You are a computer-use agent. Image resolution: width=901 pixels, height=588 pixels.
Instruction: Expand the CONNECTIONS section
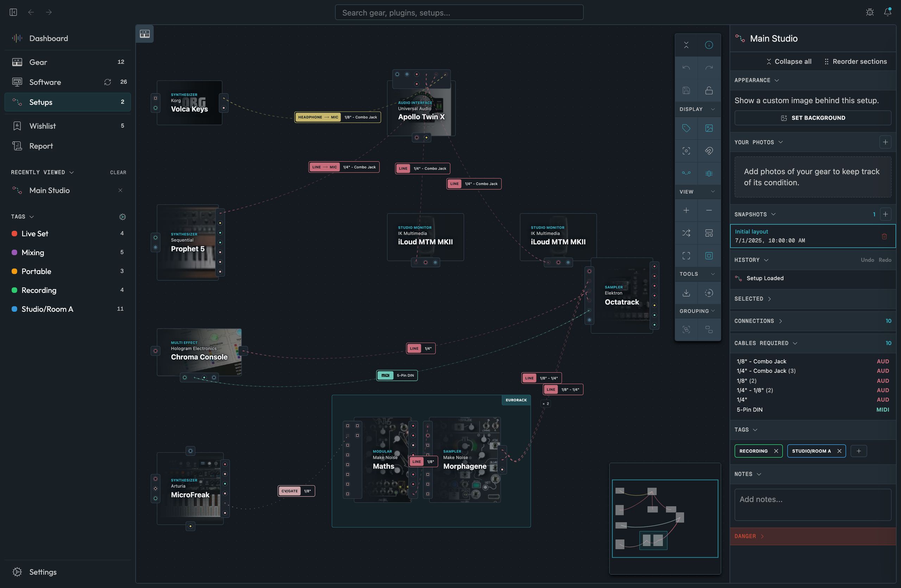click(812, 321)
